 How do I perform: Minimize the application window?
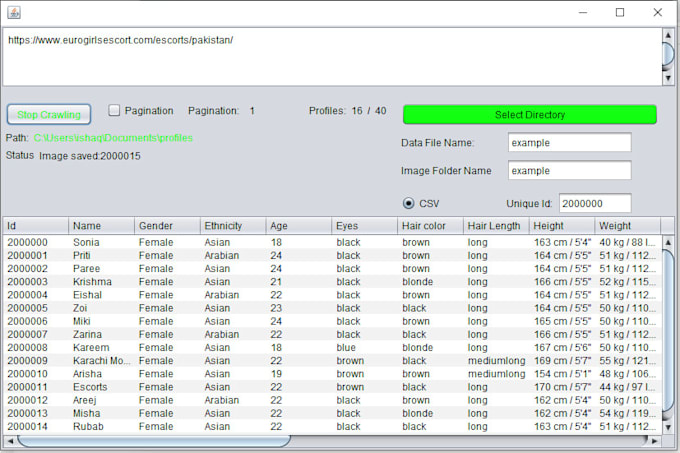[583, 13]
